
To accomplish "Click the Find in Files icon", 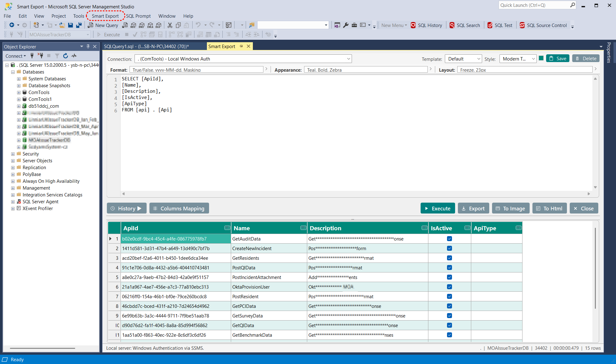I will 252,25.
